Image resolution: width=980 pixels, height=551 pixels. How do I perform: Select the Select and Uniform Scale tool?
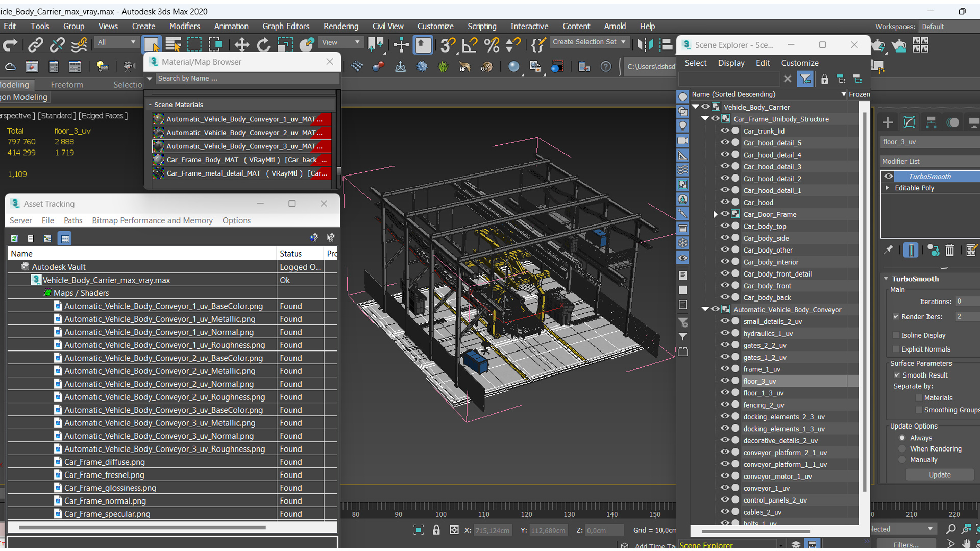tap(285, 45)
